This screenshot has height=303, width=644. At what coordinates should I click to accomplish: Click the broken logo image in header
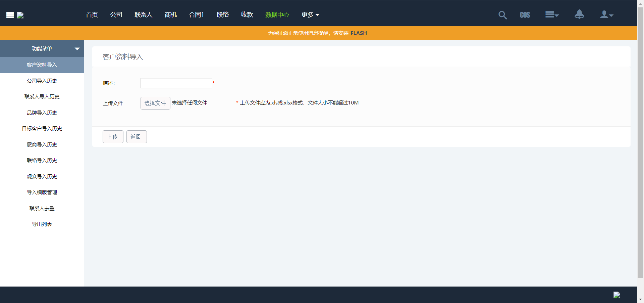tap(20, 15)
